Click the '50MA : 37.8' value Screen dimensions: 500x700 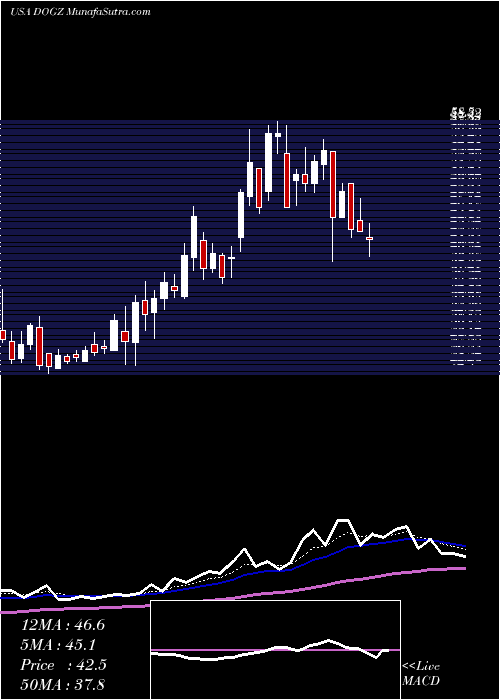[63, 684]
